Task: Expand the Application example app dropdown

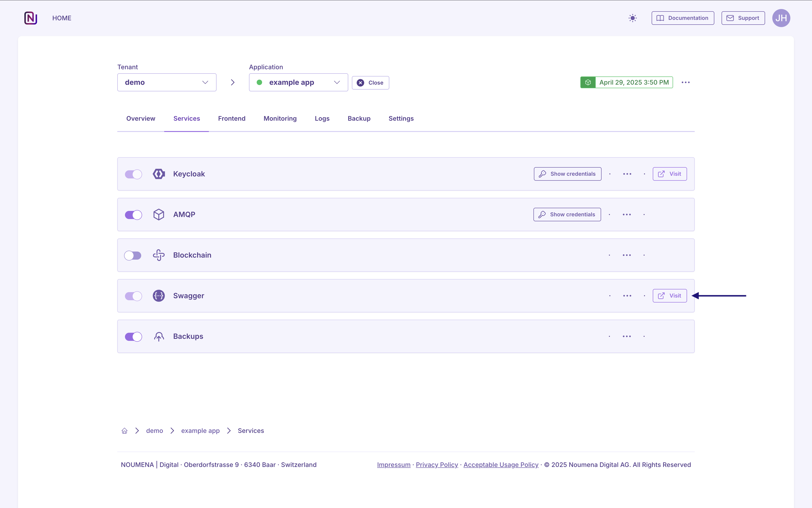Action: [x=298, y=83]
